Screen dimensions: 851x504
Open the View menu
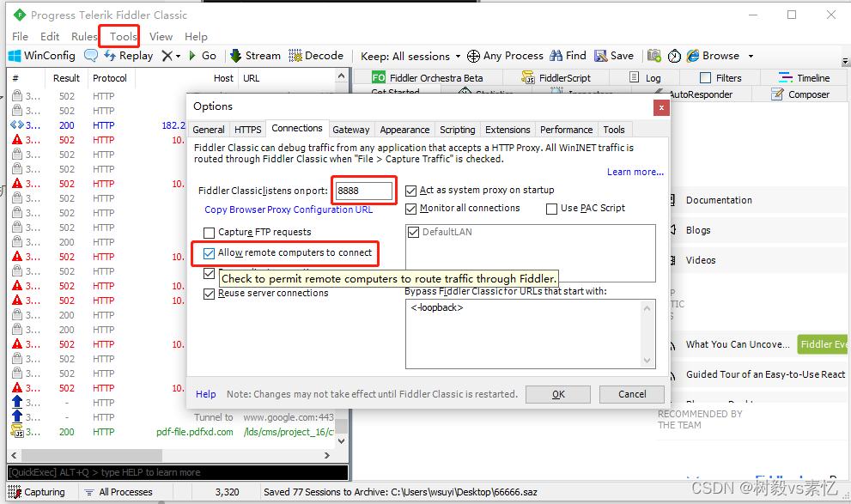tap(161, 36)
